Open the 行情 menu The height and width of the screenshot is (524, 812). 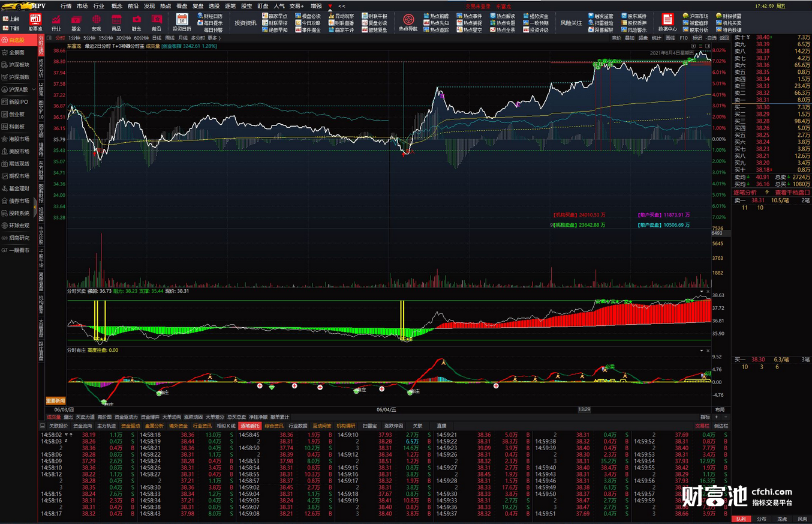[x=66, y=6]
